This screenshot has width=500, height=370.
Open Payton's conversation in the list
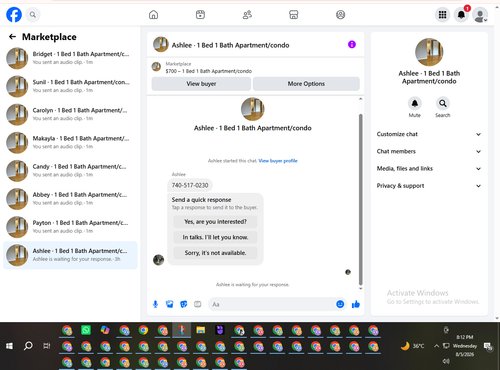tap(70, 227)
